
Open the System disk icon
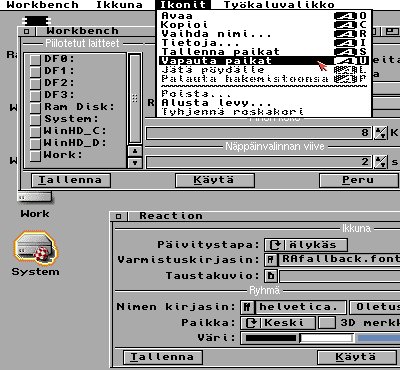[35, 248]
